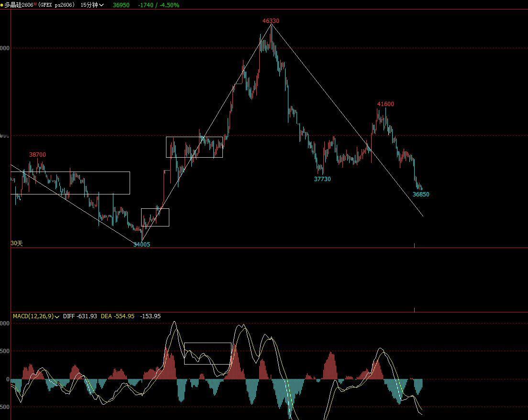Click the latest price 36950
The width and height of the screenshot is (528, 420).
click(121, 5)
